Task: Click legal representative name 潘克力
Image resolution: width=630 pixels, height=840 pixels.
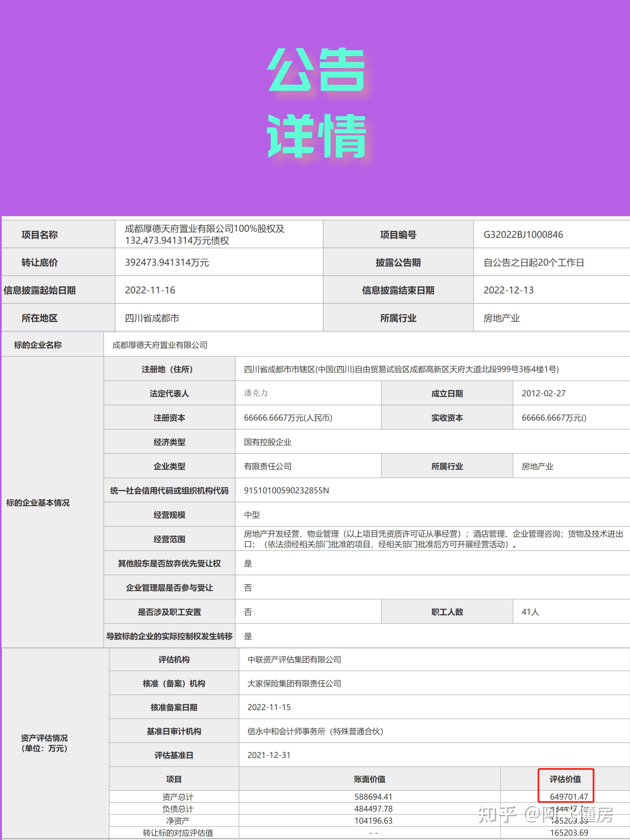Action: tap(255, 393)
